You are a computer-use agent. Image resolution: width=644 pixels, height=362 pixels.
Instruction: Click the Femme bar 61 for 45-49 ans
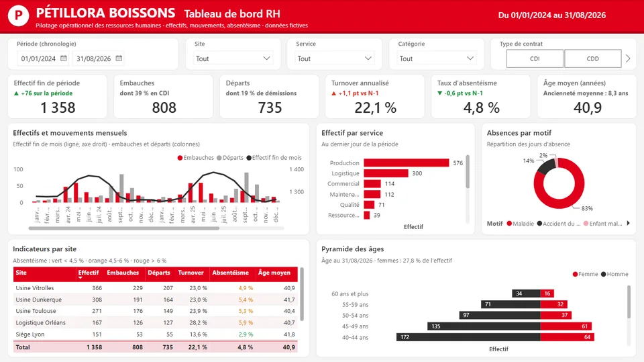566,326
